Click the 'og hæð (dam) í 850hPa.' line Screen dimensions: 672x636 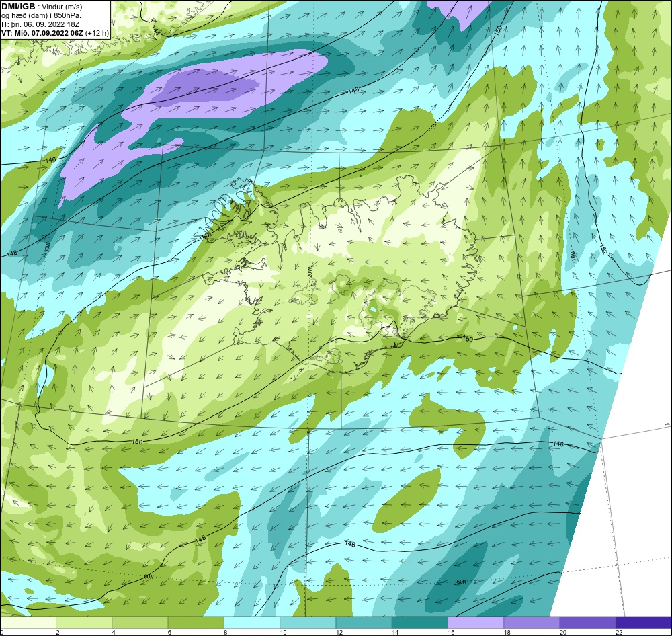click(41, 16)
